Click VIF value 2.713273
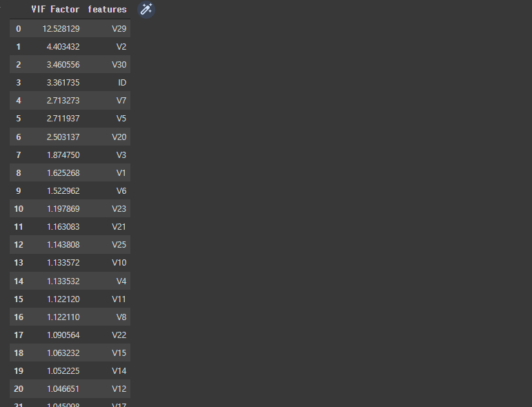Viewport: 532px width, 407px height. pos(63,101)
